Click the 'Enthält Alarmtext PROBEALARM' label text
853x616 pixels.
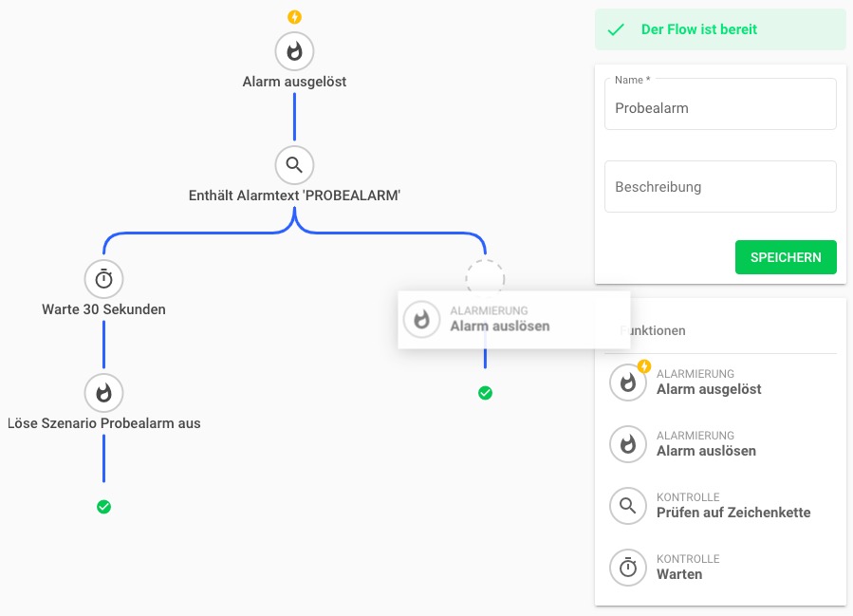(294, 196)
